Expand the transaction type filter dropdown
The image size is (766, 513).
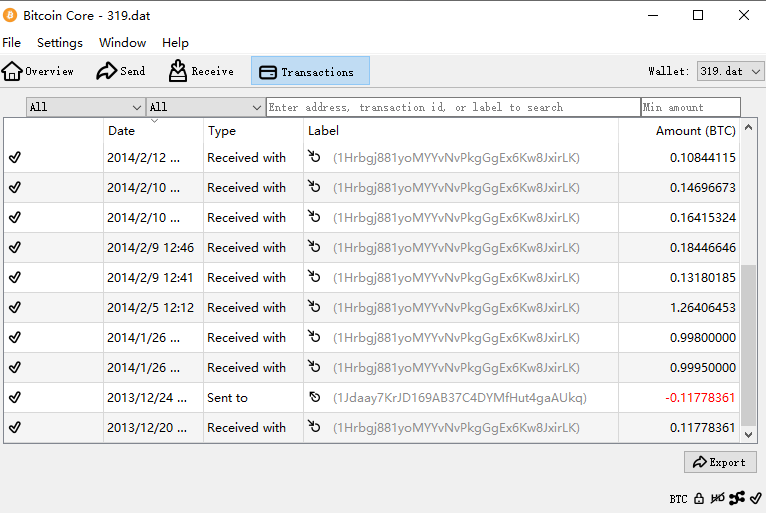pyautogui.click(x=205, y=107)
